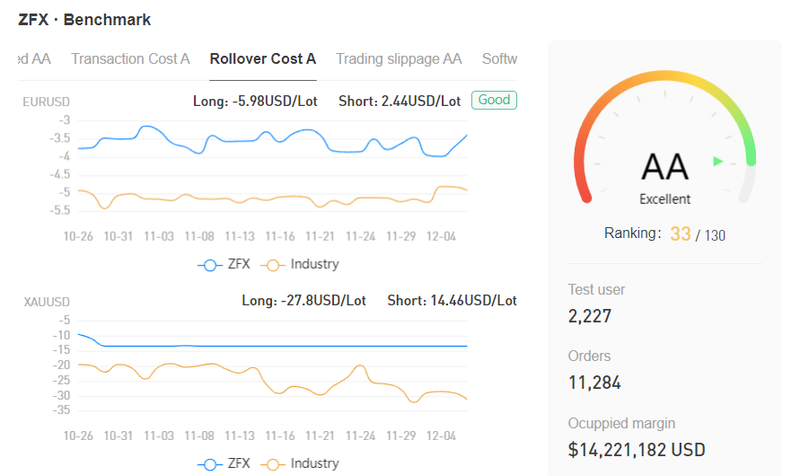Toggle ZFX series in EURUSD chart legend

224,264
